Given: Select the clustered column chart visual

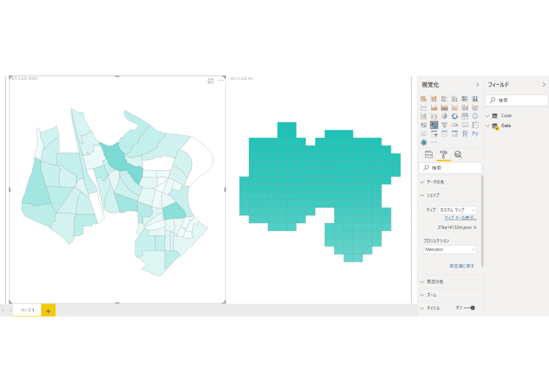Looking at the screenshot, I should pos(455,99).
